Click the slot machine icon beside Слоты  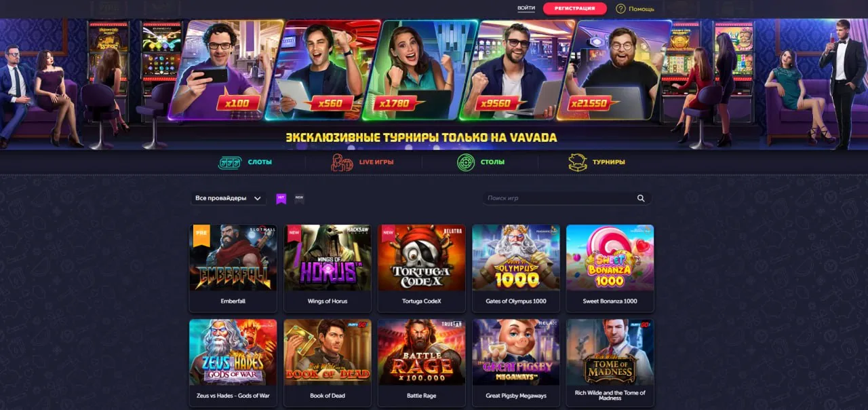tap(230, 162)
